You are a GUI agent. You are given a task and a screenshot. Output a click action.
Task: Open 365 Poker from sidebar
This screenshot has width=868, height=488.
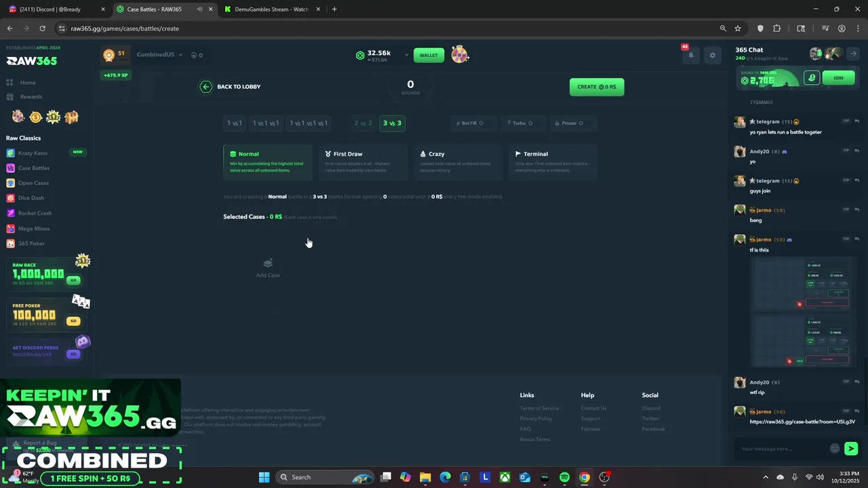click(x=31, y=243)
